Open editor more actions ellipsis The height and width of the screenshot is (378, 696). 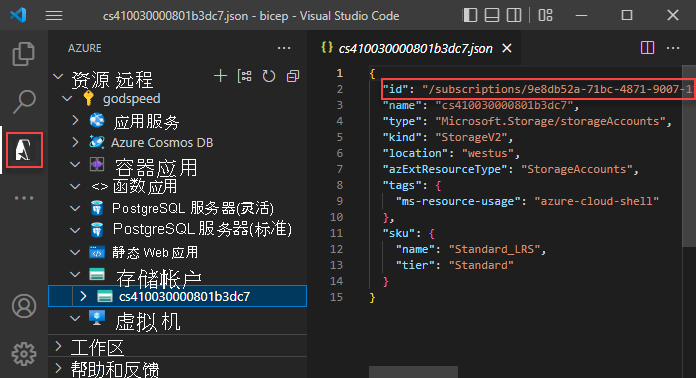point(673,48)
